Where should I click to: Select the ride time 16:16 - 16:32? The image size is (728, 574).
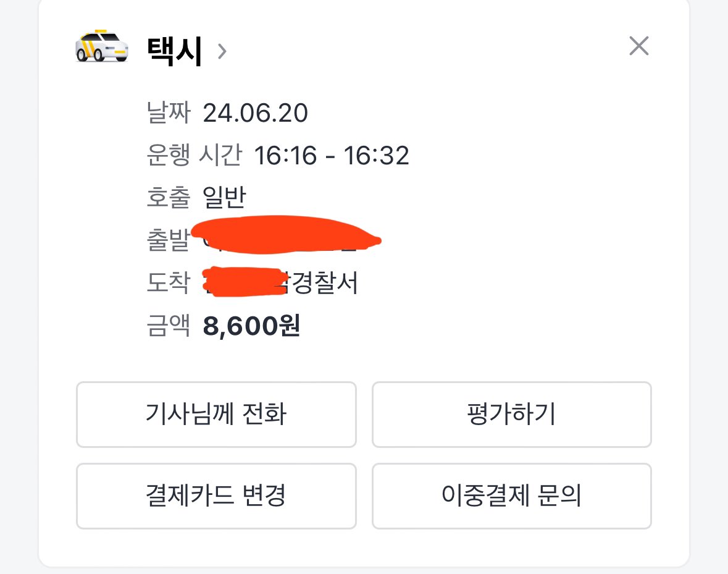(332, 156)
